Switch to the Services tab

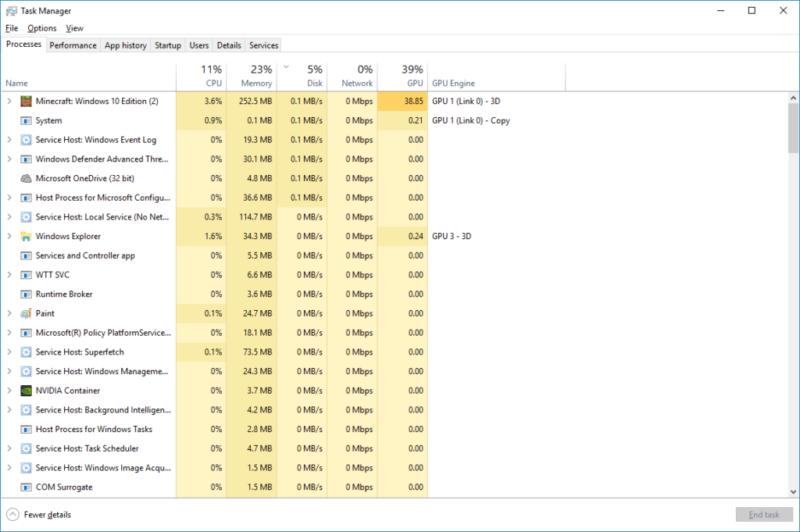(264, 45)
